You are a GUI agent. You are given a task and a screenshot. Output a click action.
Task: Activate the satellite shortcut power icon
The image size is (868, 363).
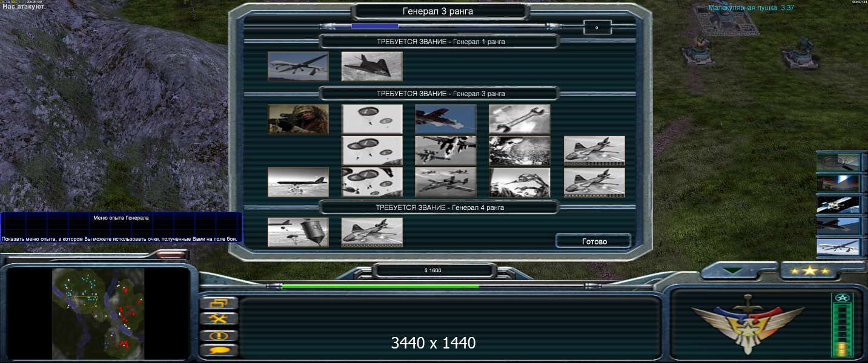pyautogui.click(x=838, y=204)
